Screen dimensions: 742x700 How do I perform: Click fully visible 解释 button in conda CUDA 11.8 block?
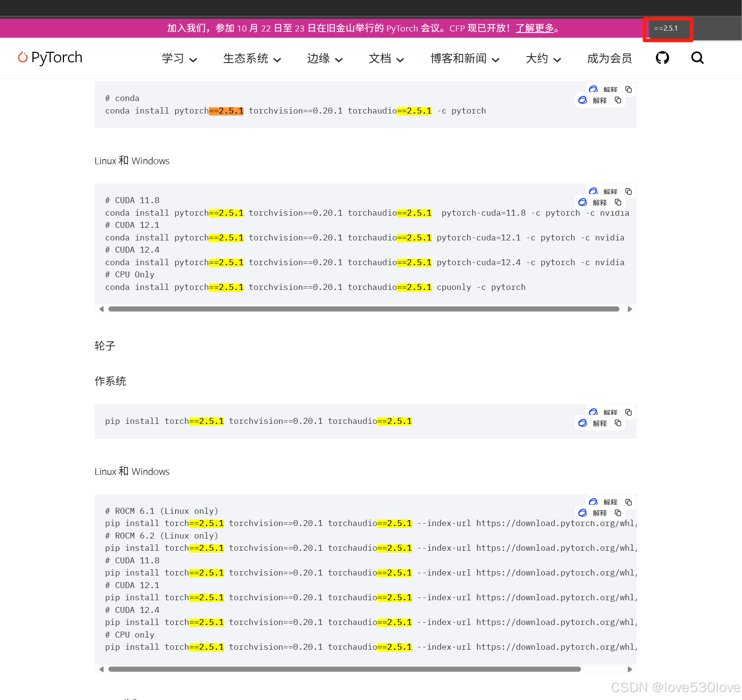coord(594,203)
